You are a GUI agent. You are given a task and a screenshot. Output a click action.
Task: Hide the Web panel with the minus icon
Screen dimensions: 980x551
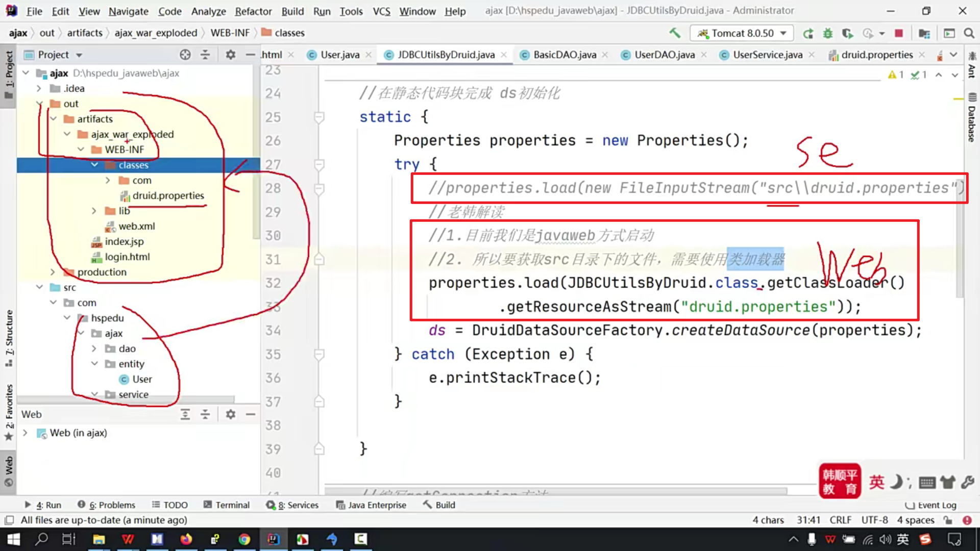250,414
